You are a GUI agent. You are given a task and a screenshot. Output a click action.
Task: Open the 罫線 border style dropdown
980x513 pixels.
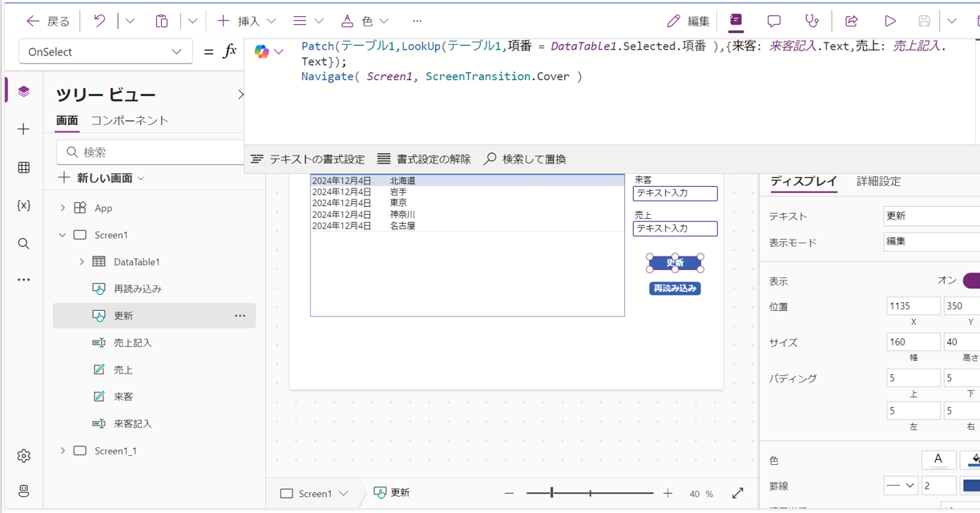tap(901, 486)
